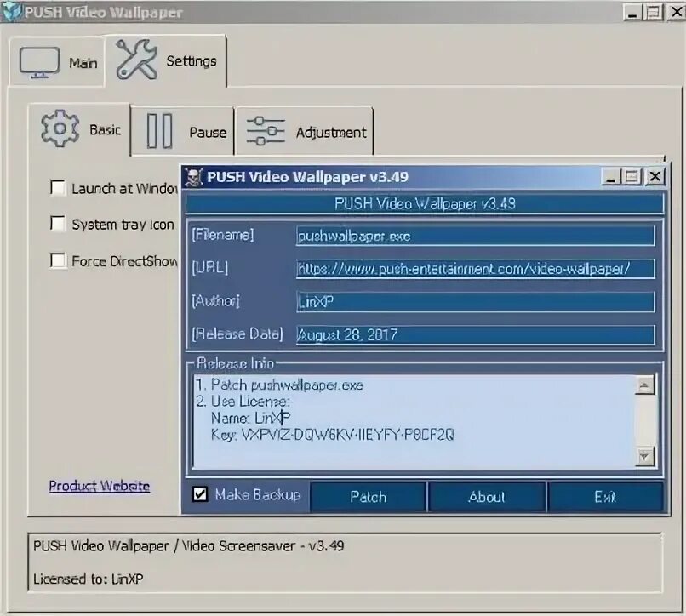This screenshot has width=686, height=616.
Task: Minimize the main PUSH Video Wallpaper window
Action: tap(632, 12)
